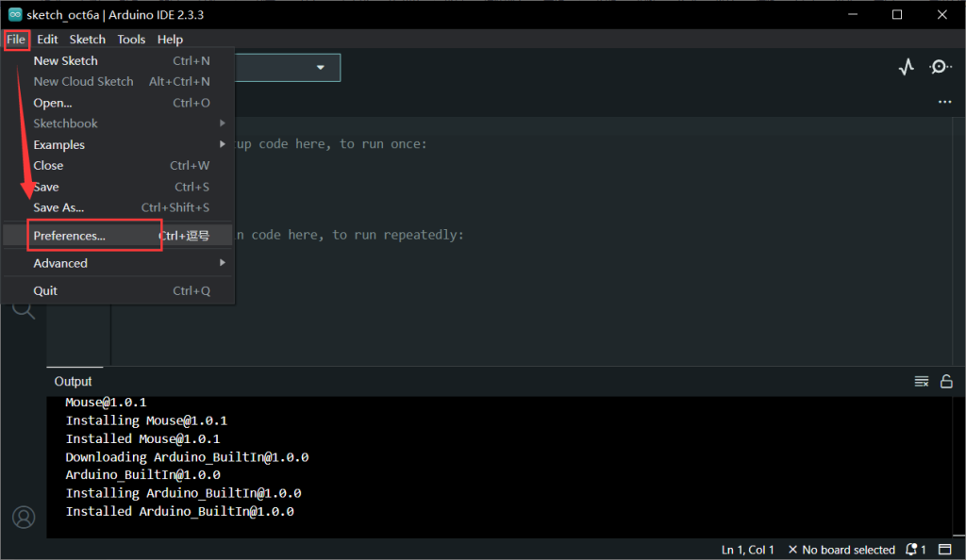This screenshot has width=966, height=560.
Task: Select New Sketch in the File menu
Action: click(65, 60)
